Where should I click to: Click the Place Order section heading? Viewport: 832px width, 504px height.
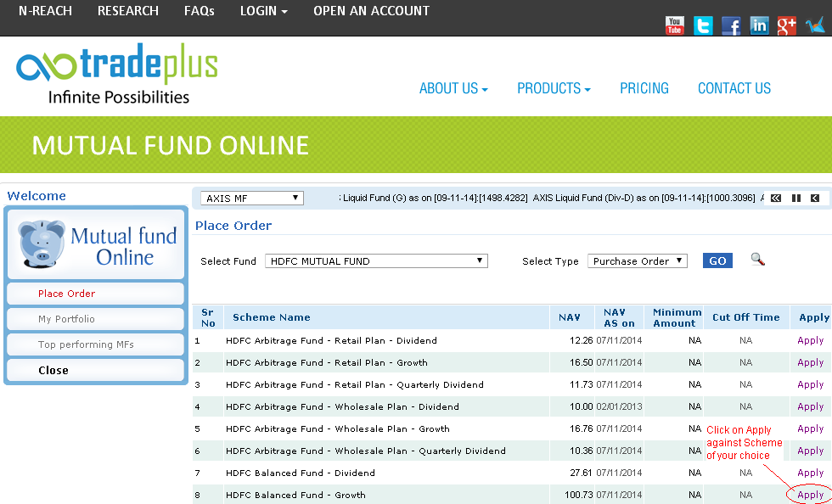233,226
